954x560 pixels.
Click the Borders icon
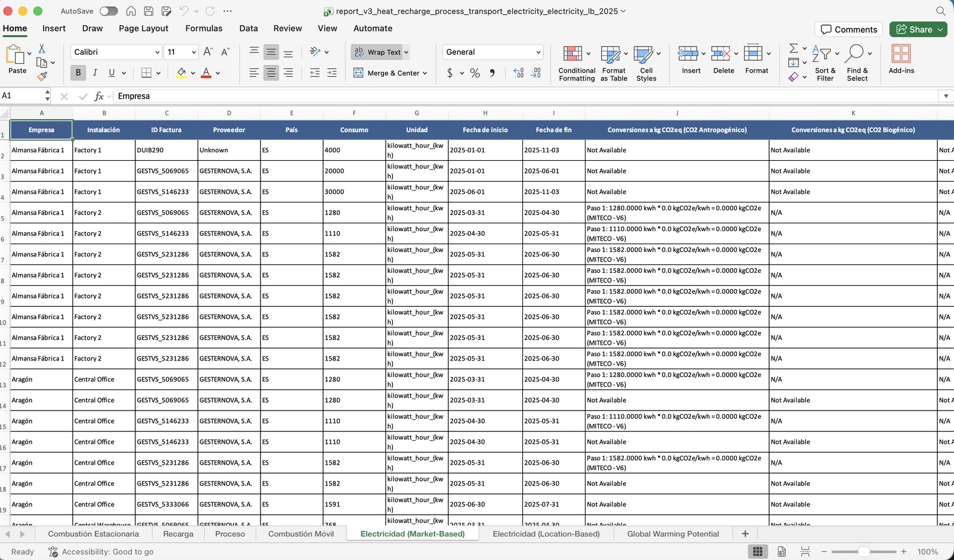click(x=147, y=73)
